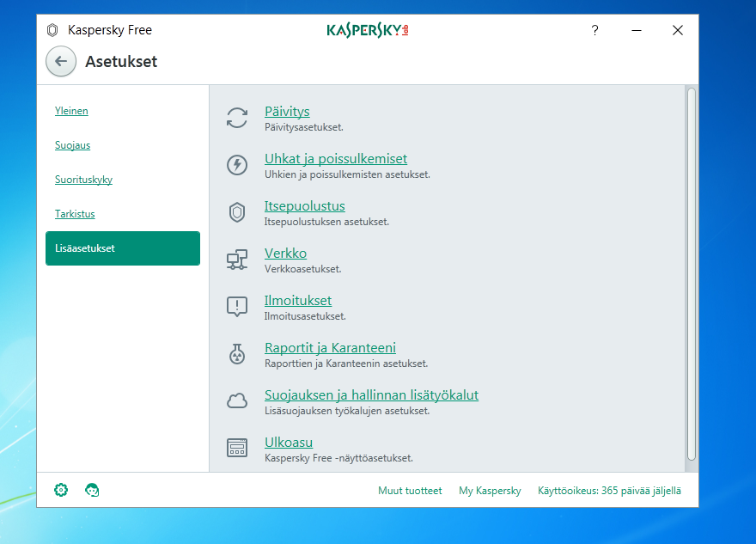Click the text 'Itsepuolustuksen asetukset.'
Image resolution: width=756 pixels, height=544 pixels.
pyautogui.click(x=326, y=222)
